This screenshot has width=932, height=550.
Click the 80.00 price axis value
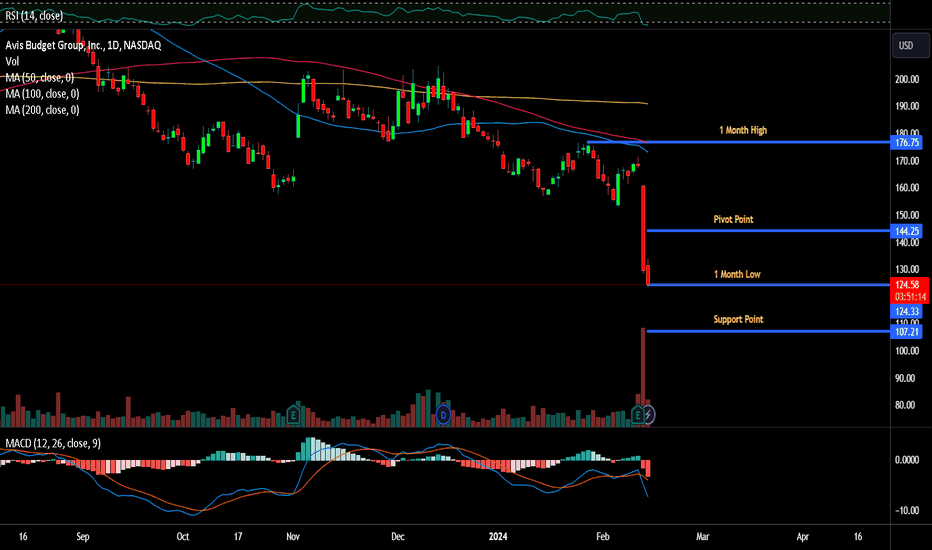coord(905,405)
